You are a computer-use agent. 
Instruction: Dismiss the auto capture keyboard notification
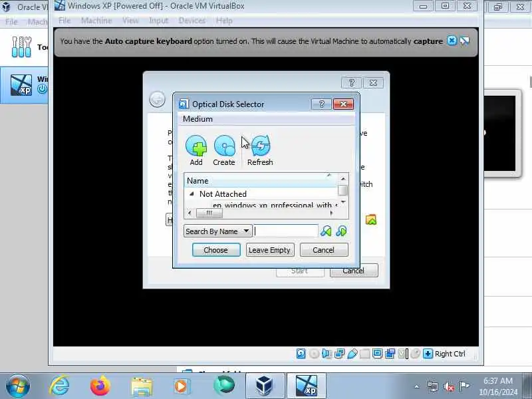[452, 41]
